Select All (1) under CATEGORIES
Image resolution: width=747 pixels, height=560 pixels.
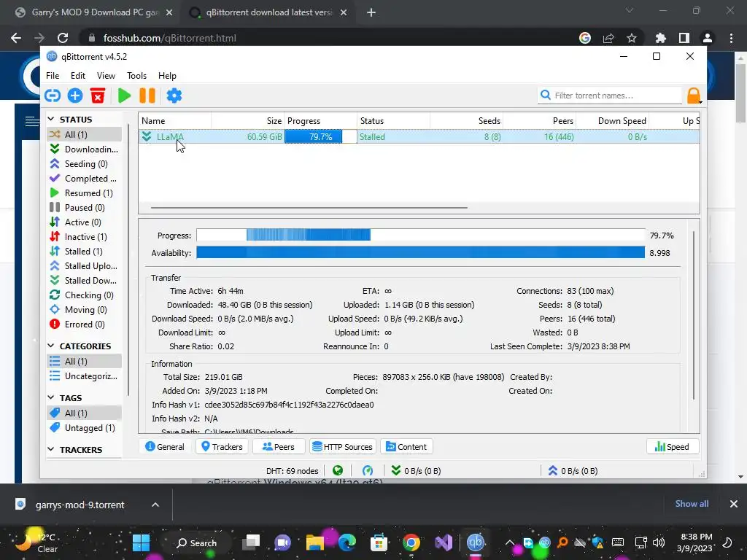pyautogui.click(x=85, y=362)
